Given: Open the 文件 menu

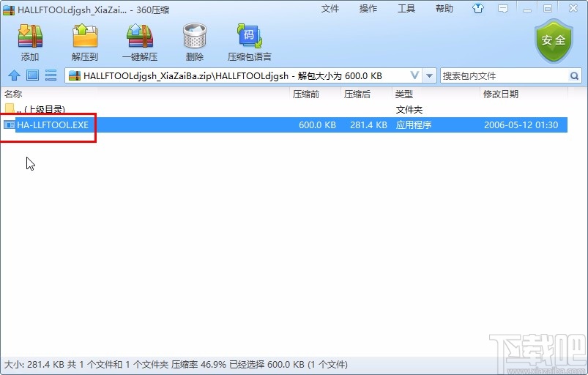Looking at the screenshot, I should [330, 9].
